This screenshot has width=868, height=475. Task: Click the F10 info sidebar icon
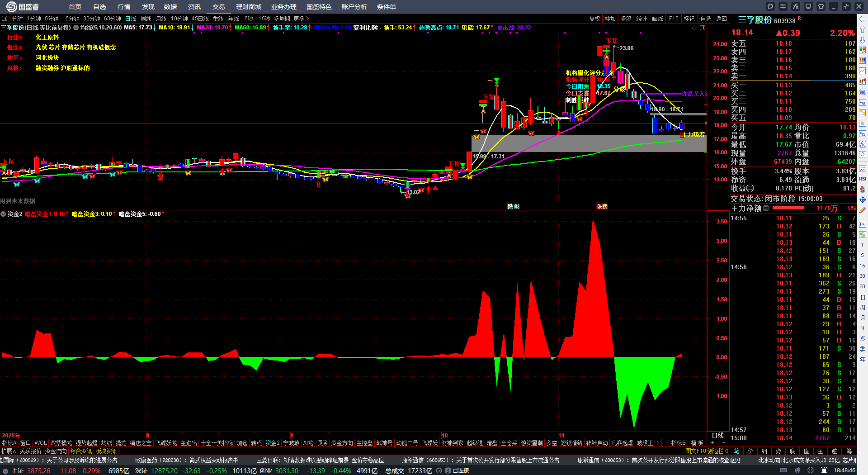coord(863,102)
